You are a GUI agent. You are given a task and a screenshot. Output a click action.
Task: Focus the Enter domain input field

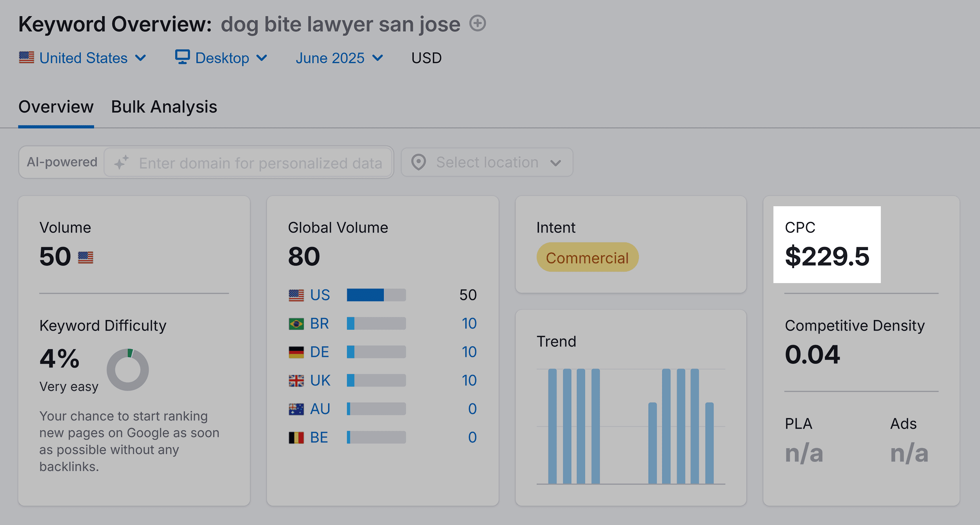point(260,163)
